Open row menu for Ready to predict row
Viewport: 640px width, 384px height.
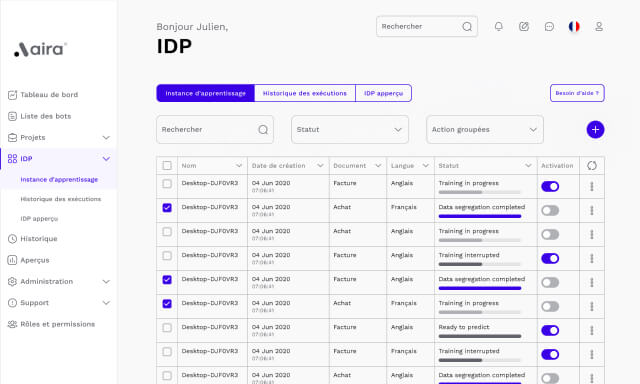[591, 331]
